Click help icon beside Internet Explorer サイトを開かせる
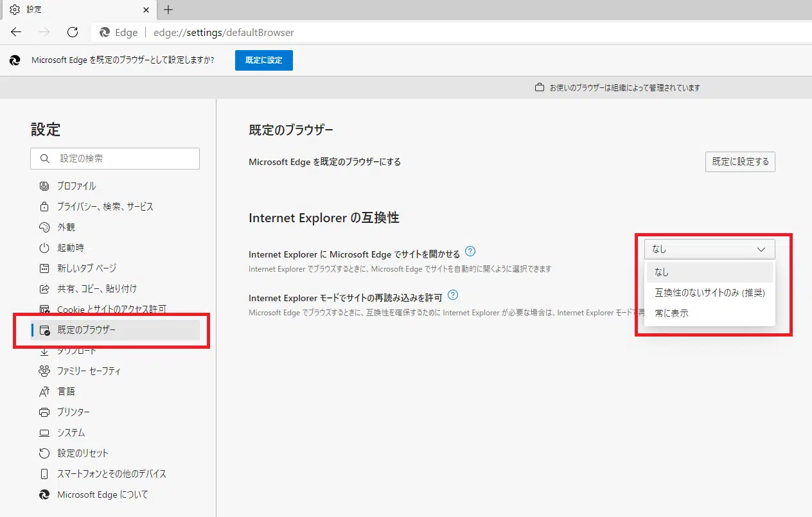812x517 pixels. click(470, 251)
